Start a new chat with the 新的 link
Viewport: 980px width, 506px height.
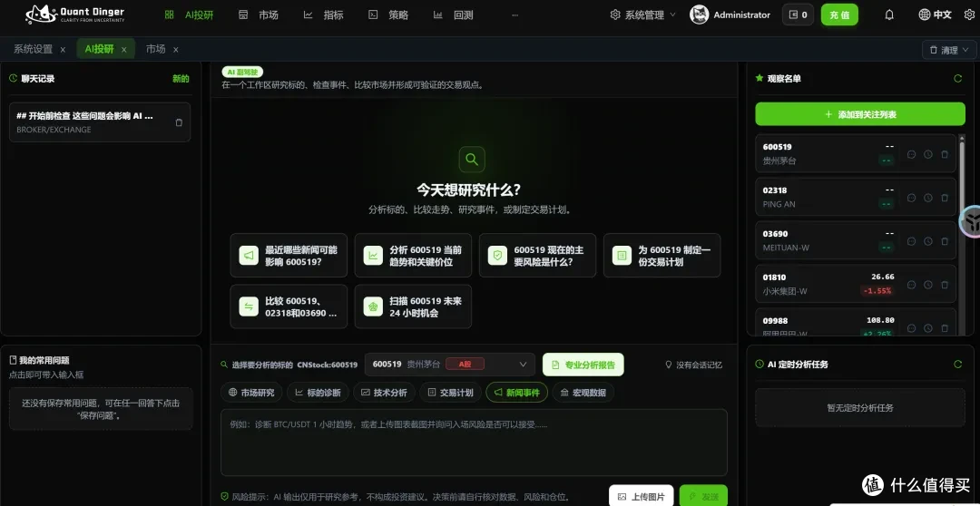(x=181, y=79)
